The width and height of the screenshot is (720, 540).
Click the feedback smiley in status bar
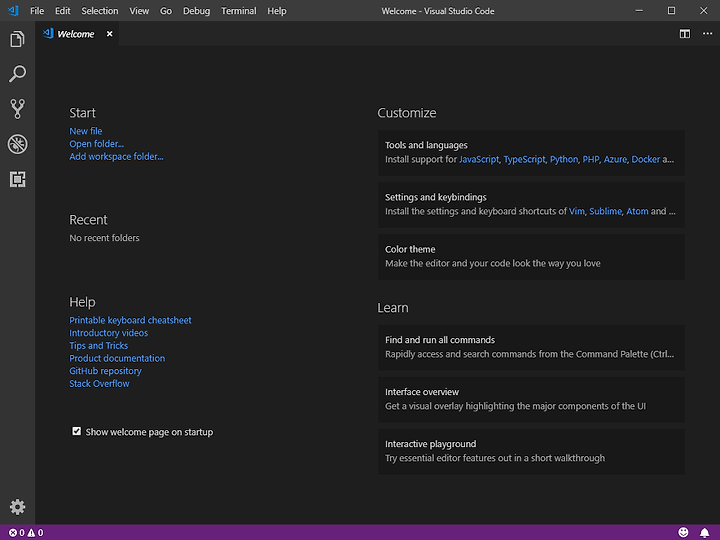pyautogui.click(x=683, y=532)
